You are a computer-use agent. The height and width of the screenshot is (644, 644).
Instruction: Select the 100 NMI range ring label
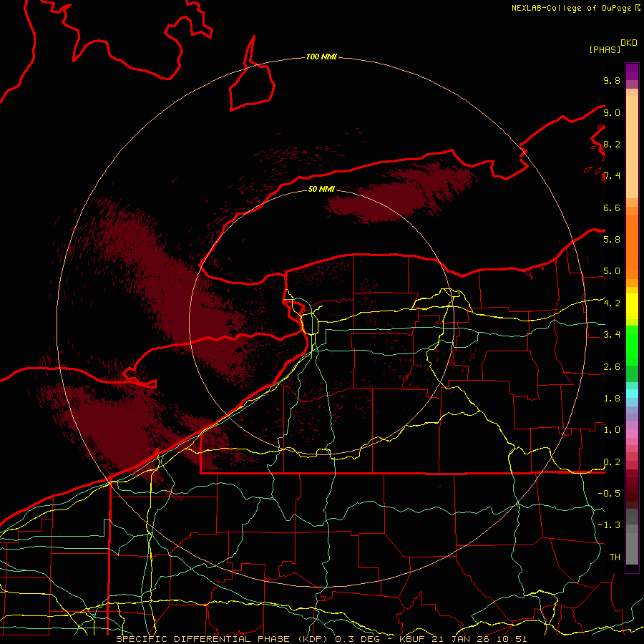click(321, 57)
